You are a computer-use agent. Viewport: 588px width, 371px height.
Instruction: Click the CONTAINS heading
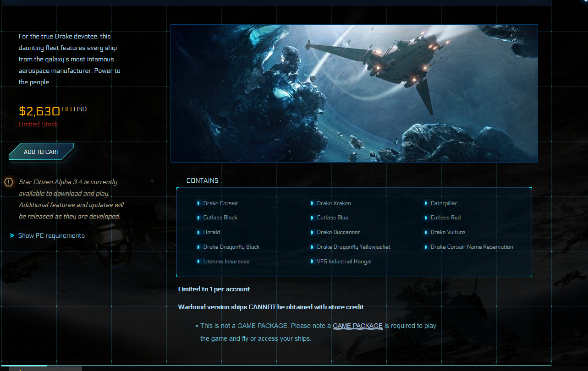click(202, 180)
